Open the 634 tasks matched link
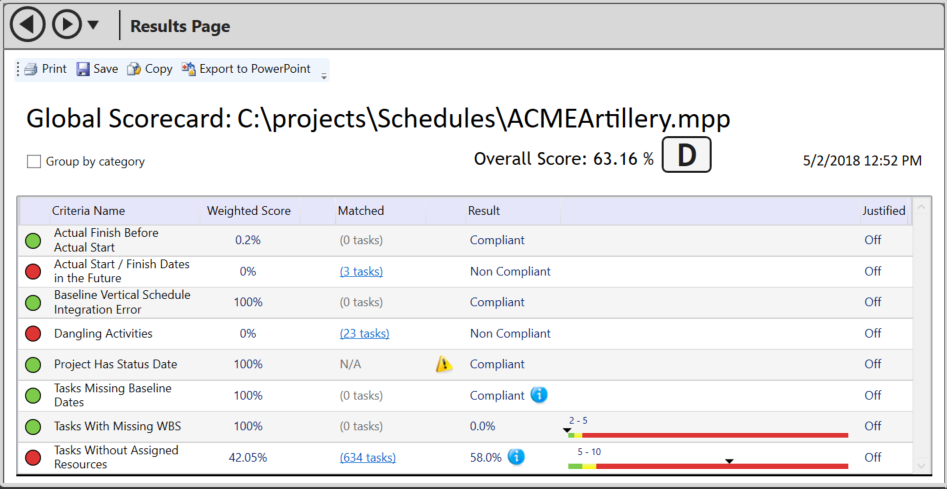This screenshot has height=489, width=947. [366, 457]
